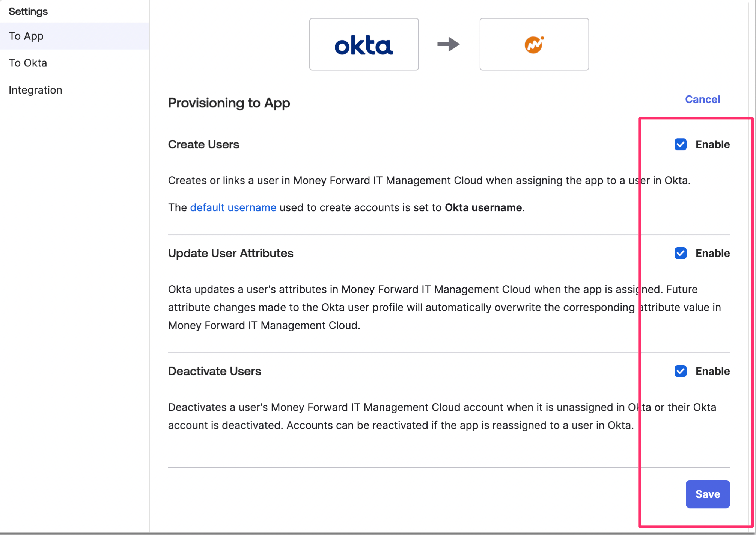Image resolution: width=756 pixels, height=535 pixels.
Task: Open the default username link
Action: tap(233, 207)
